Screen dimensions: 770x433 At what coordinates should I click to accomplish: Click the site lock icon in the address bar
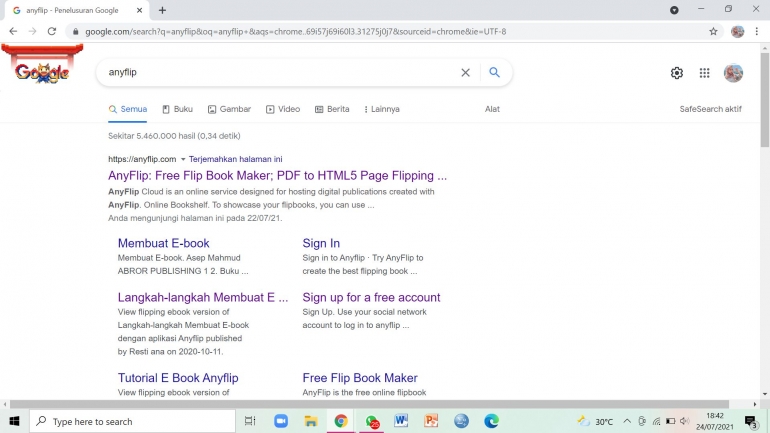point(75,31)
